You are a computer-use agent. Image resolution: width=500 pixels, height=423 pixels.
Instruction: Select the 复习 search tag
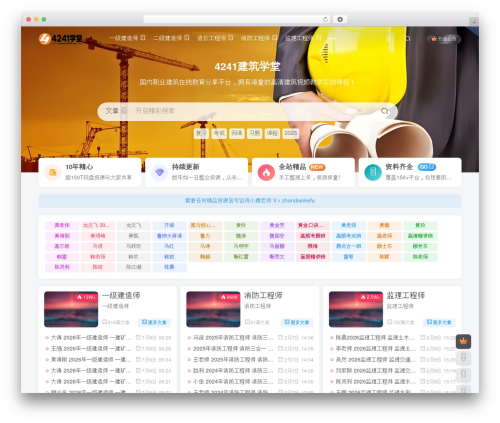pyautogui.click(x=201, y=133)
